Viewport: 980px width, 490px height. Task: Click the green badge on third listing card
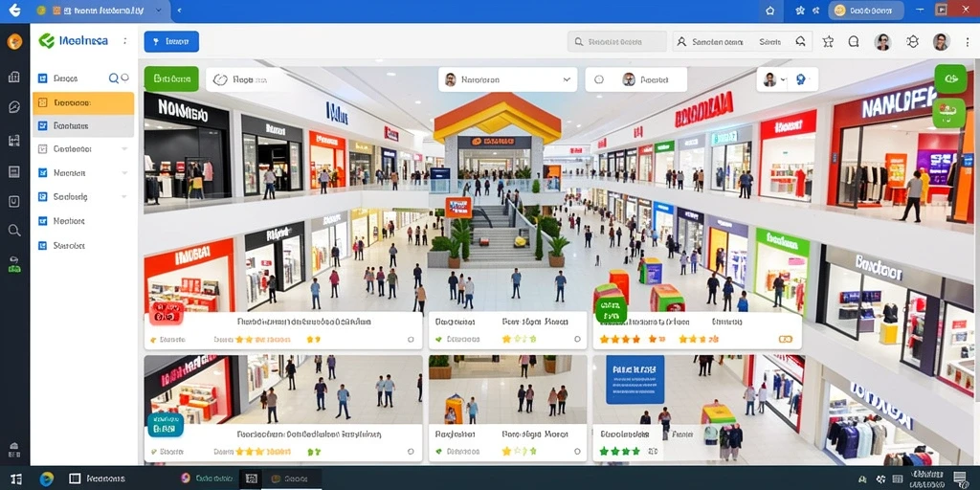pos(611,309)
